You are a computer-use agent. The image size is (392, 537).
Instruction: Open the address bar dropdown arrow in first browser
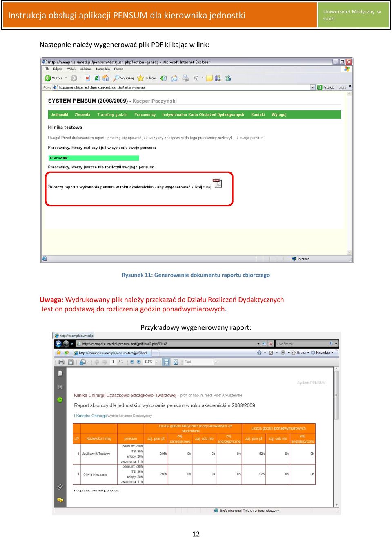coord(313,87)
